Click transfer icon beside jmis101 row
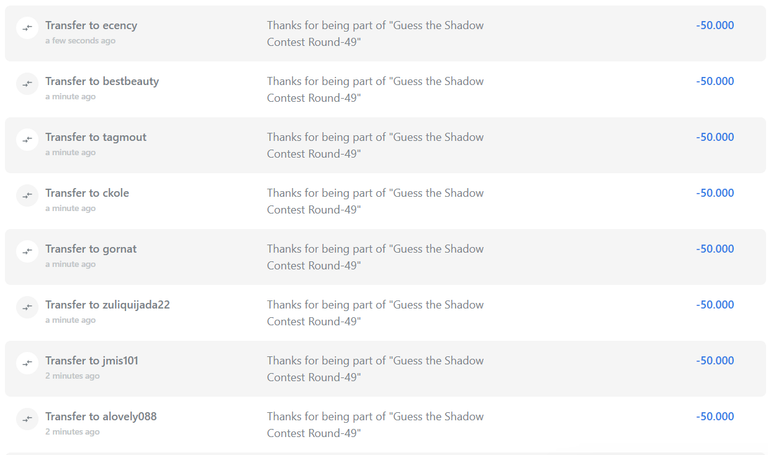This screenshot has height=455, width=768. 27,362
